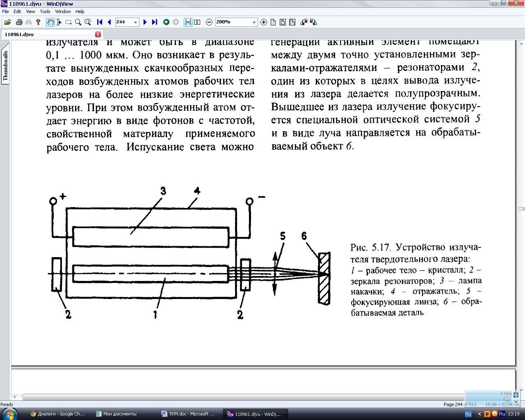Image resolution: width=525 pixels, height=420 pixels.
Task: Select the rectangle selection tool
Action: pyautogui.click(x=68, y=22)
